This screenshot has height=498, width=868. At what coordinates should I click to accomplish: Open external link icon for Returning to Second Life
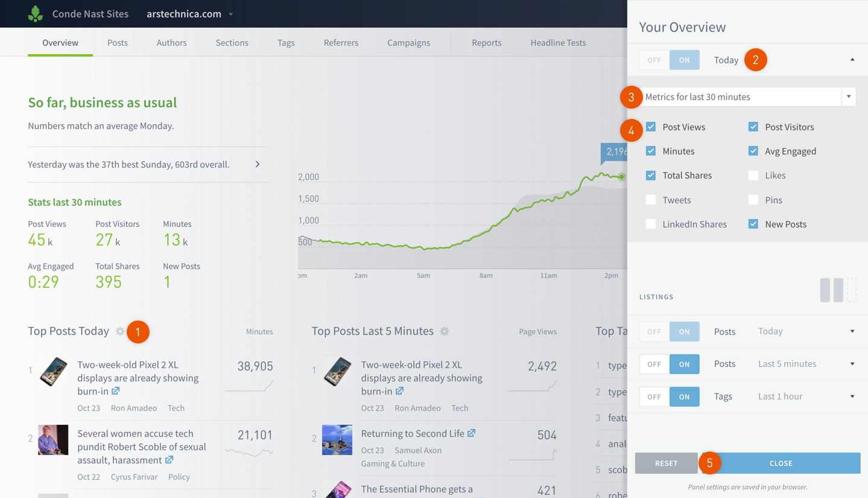(x=471, y=433)
